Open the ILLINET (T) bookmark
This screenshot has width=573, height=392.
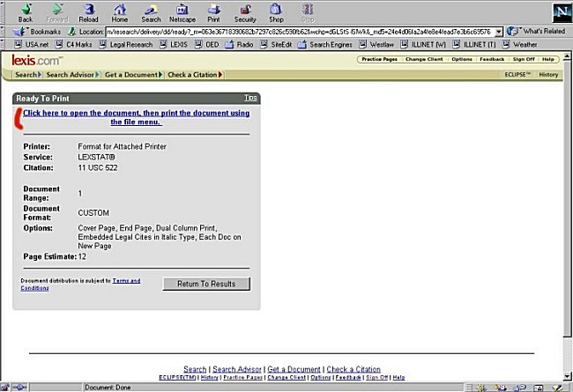click(x=474, y=45)
